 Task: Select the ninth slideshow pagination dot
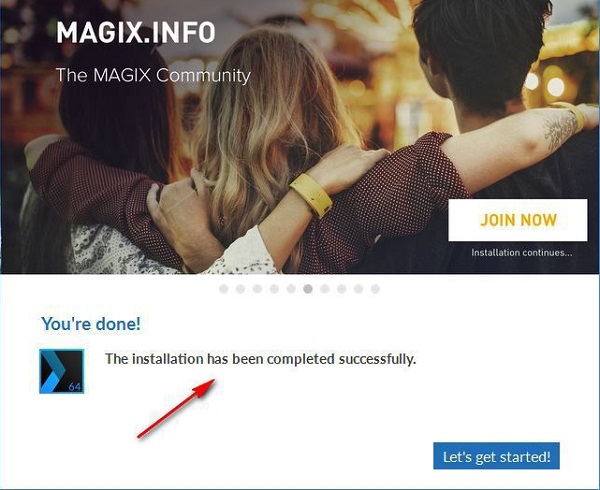pos(359,289)
